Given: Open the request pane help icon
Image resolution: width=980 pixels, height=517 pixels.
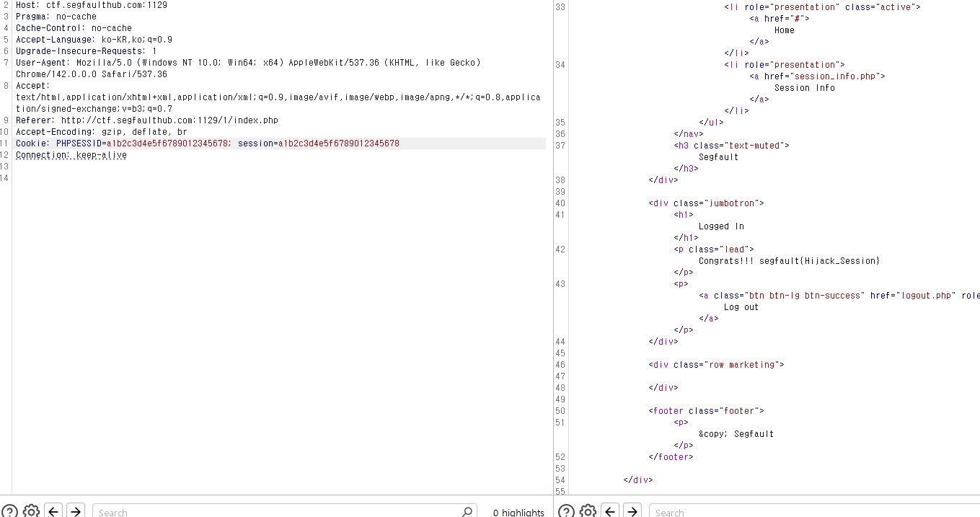Looking at the screenshot, I should [x=9, y=511].
